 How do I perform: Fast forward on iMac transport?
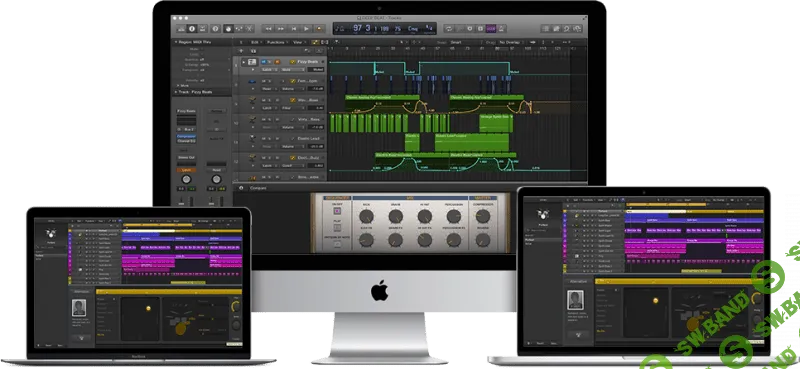pyautogui.click(x=281, y=29)
